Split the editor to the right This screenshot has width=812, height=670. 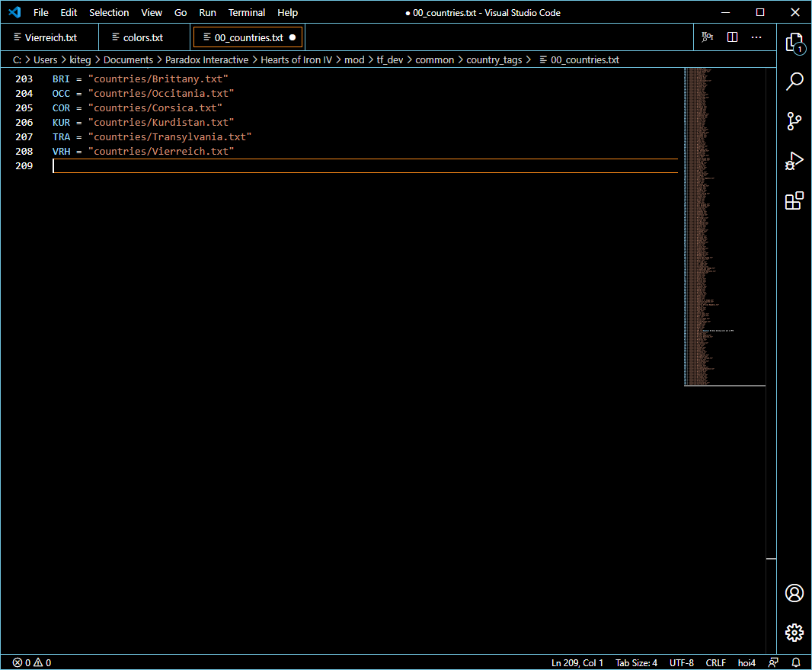[732, 37]
